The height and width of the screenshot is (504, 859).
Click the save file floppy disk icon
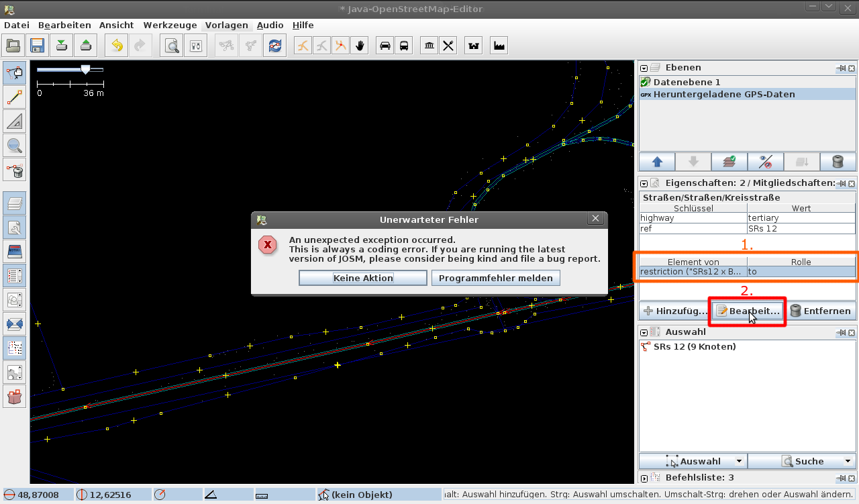click(x=37, y=46)
